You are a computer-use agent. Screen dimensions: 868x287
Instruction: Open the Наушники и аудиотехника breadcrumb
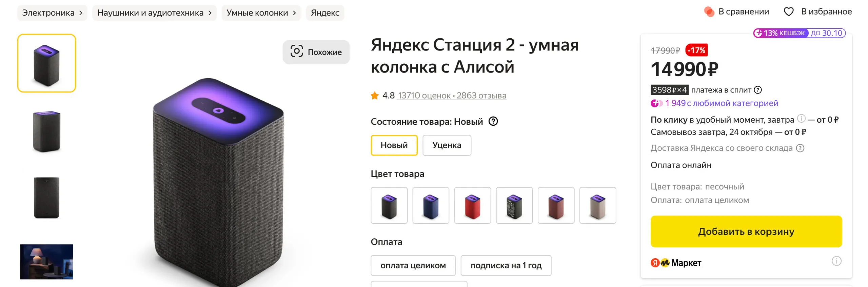pyautogui.click(x=154, y=13)
